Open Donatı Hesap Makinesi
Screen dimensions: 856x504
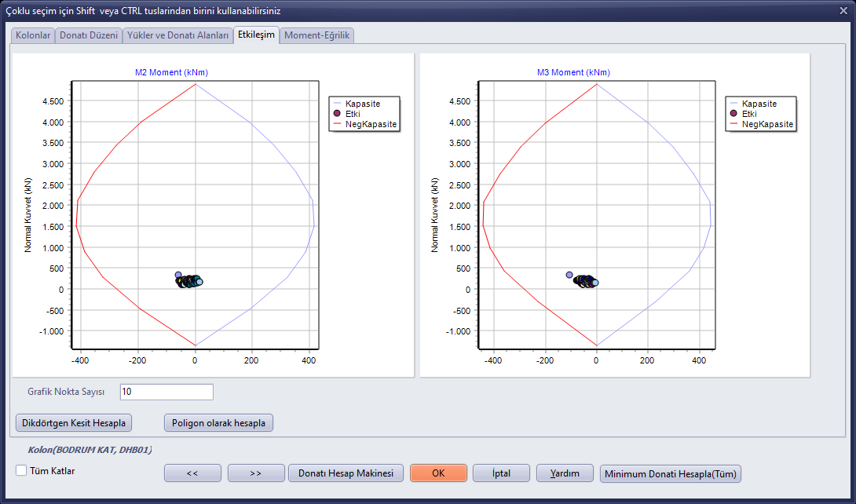click(346, 473)
